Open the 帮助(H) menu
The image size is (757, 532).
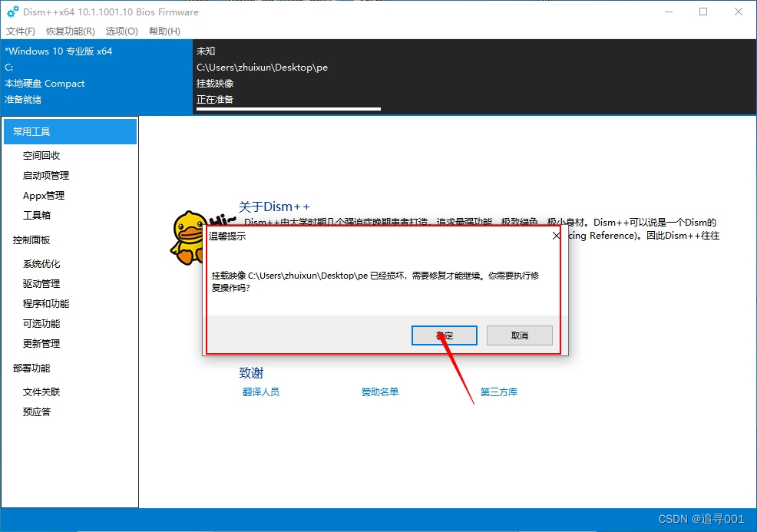pos(164,31)
